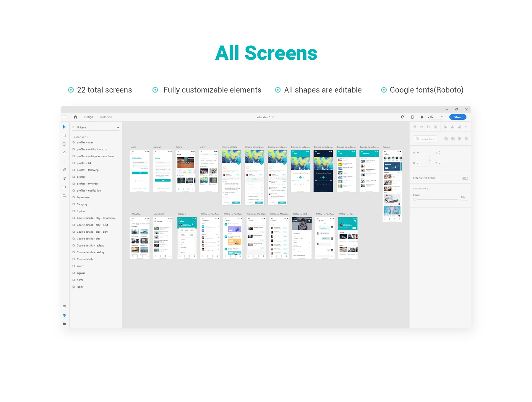Click the invite user icon
Screen dimensions: 532x402
pos(403,117)
